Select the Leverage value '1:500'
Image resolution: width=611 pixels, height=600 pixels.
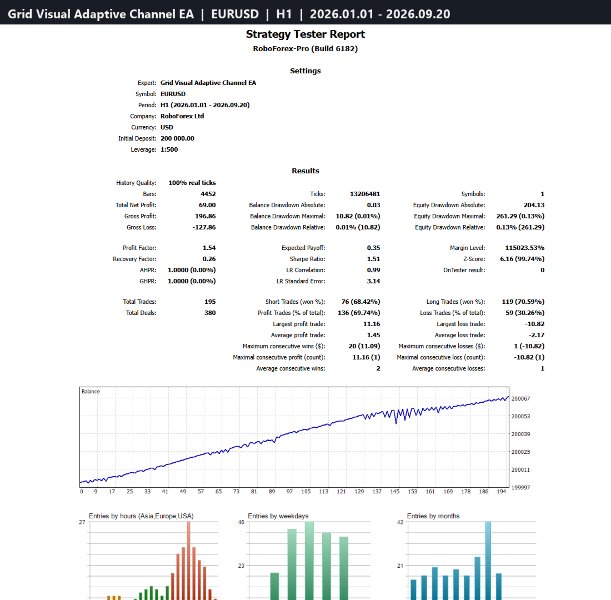169,150
